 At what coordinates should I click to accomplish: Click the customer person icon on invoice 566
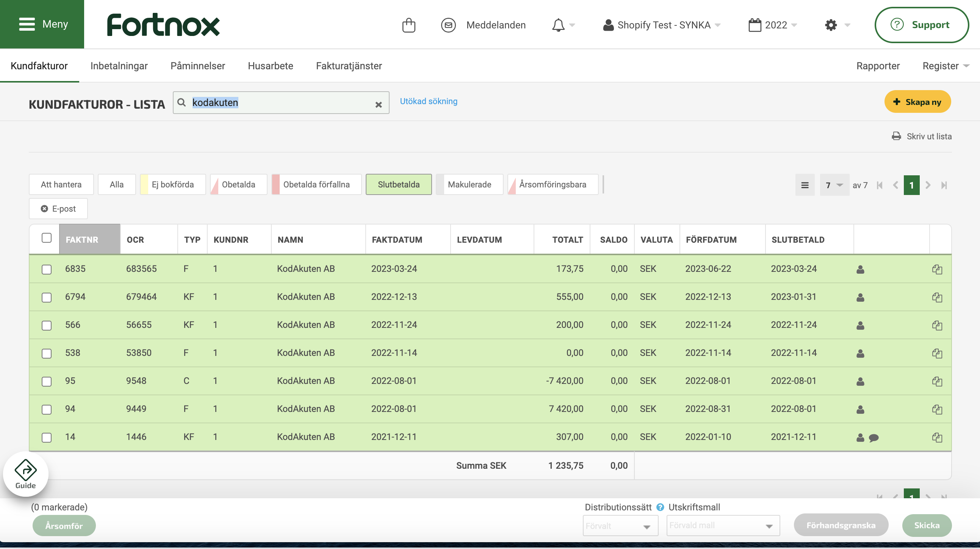(x=860, y=326)
